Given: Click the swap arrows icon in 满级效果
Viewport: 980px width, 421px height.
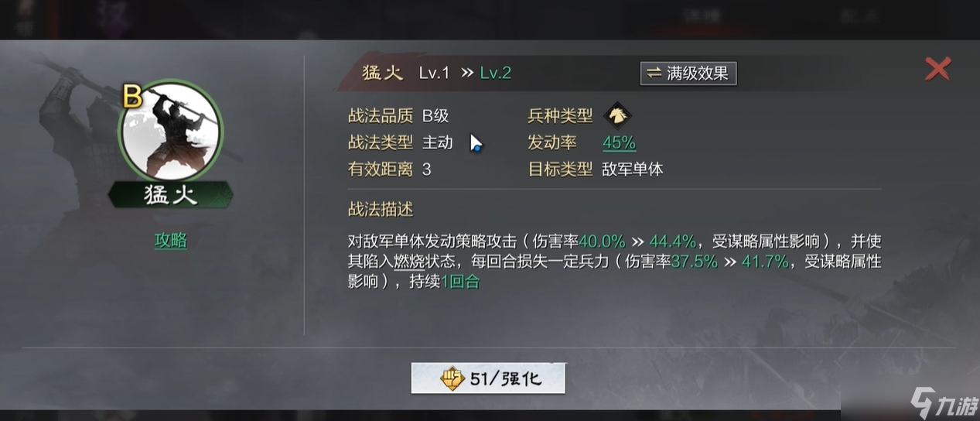Looking at the screenshot, I should [x=654, y=74].
